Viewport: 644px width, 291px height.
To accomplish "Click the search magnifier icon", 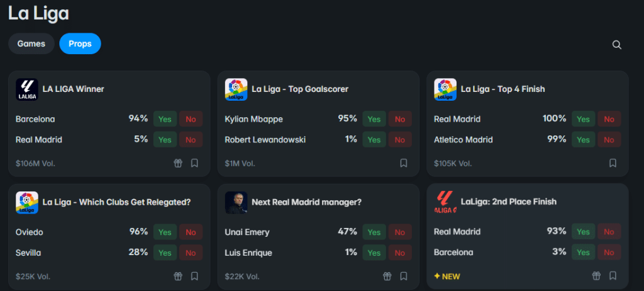I will (617, 44).
